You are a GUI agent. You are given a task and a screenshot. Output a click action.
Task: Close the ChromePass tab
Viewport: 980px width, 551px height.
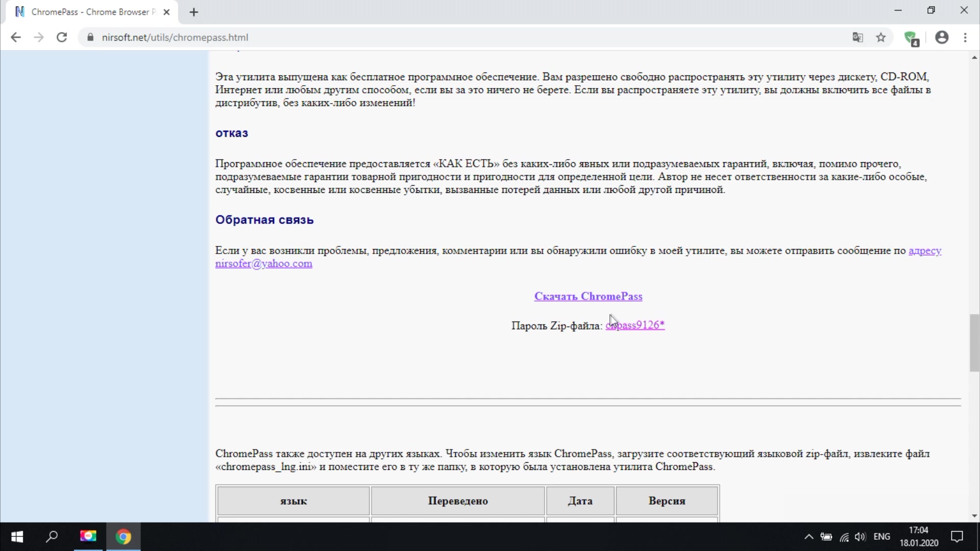(x=166, y=12)
